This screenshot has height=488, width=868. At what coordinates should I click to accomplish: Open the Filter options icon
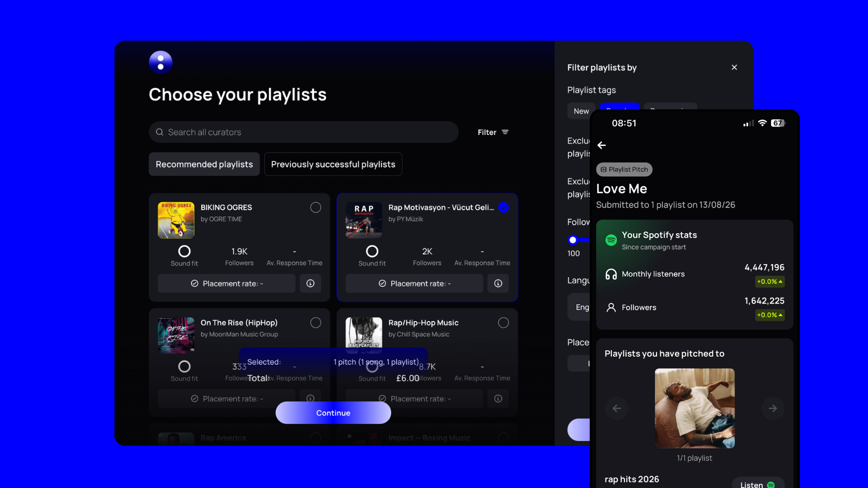tap(505, 132)
